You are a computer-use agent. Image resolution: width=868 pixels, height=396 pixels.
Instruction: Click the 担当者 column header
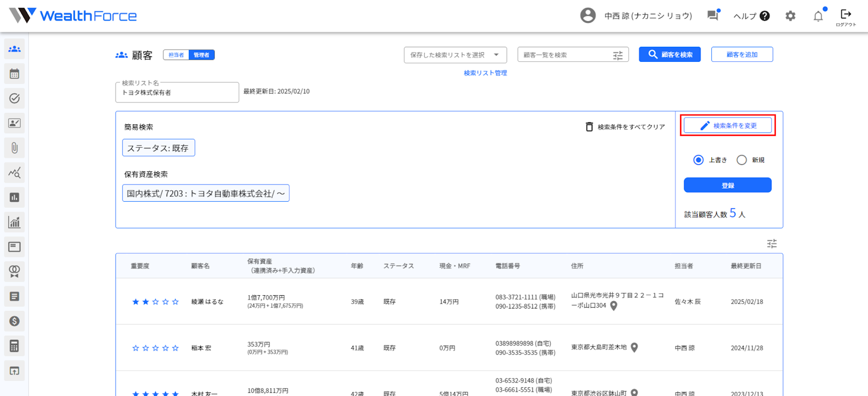(x=684, y=266)
